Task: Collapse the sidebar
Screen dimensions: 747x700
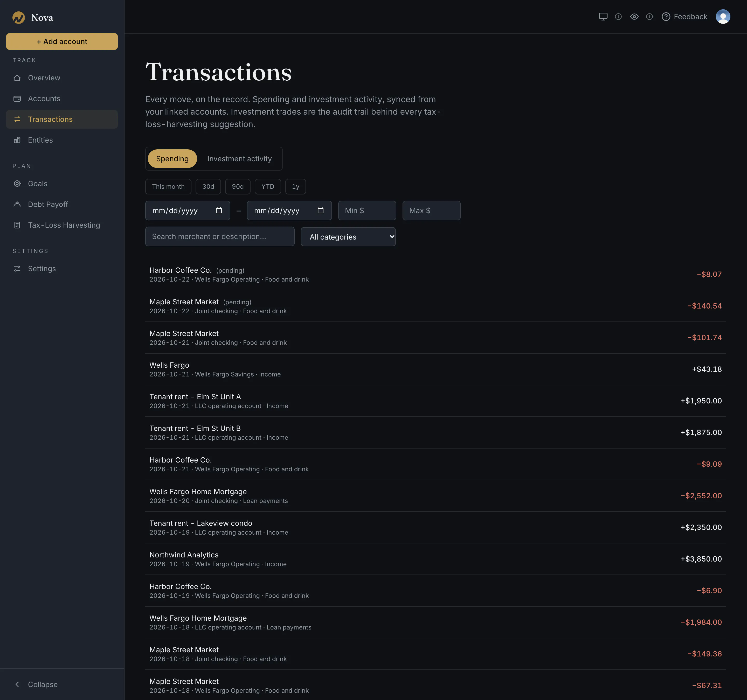Action: tap(62, 684)
